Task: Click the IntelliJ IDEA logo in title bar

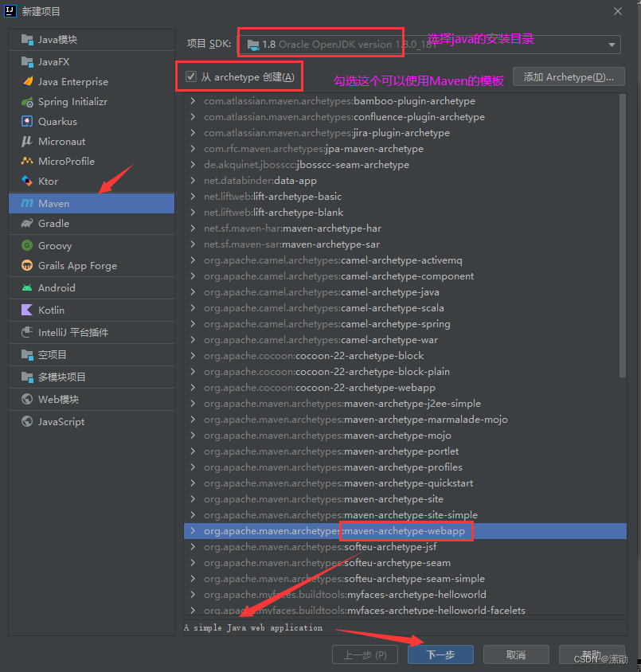Action: coord(10,11)
